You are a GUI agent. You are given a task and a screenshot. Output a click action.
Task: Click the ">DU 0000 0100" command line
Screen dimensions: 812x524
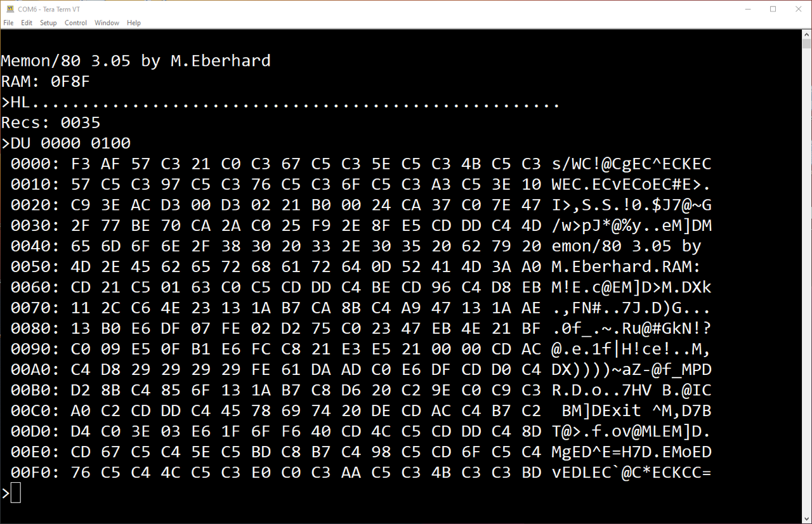tap(66, 143)
